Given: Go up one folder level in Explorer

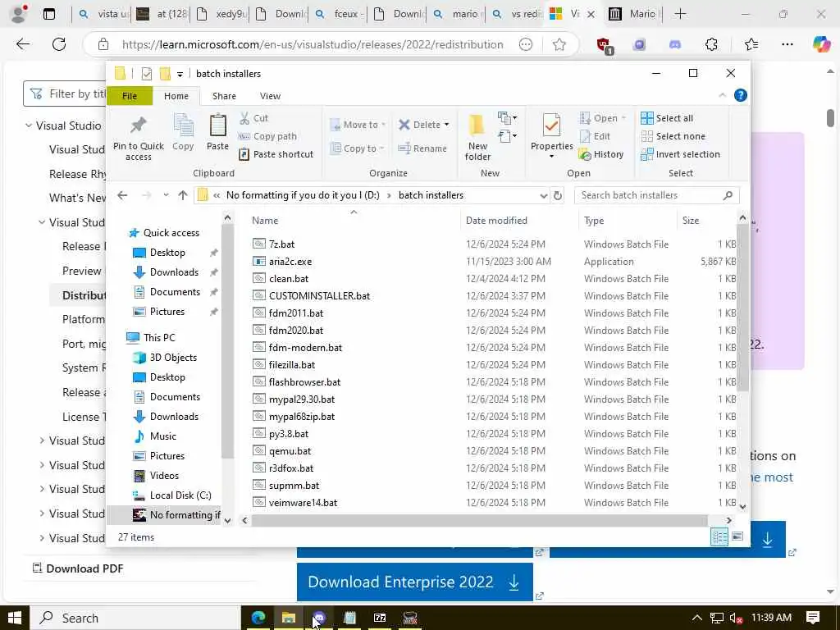Looking at the screenshot, I should 183,195.
